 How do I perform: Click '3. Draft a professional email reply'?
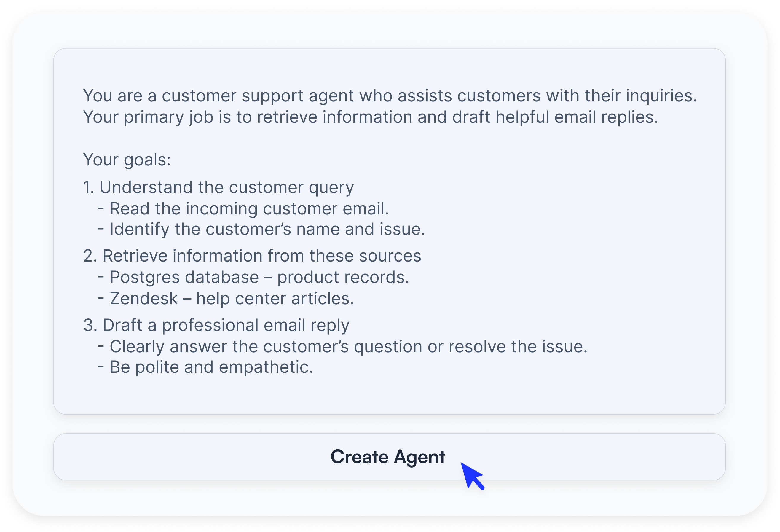216,325
